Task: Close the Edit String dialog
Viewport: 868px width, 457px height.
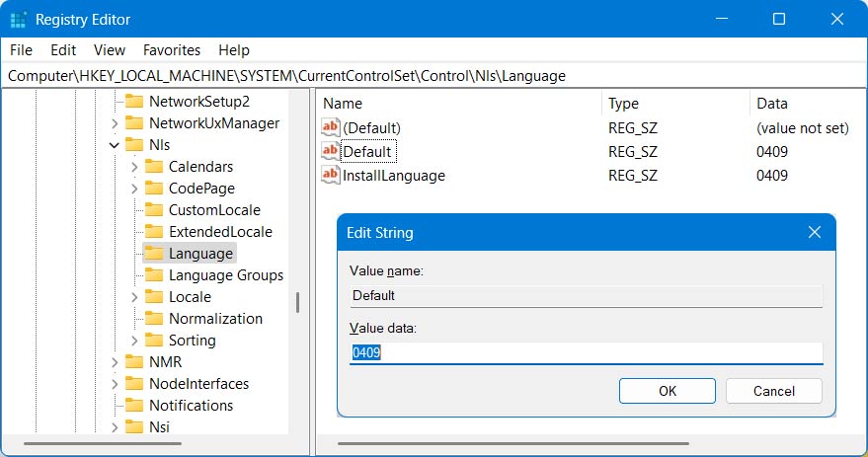Action: [815, 232]
